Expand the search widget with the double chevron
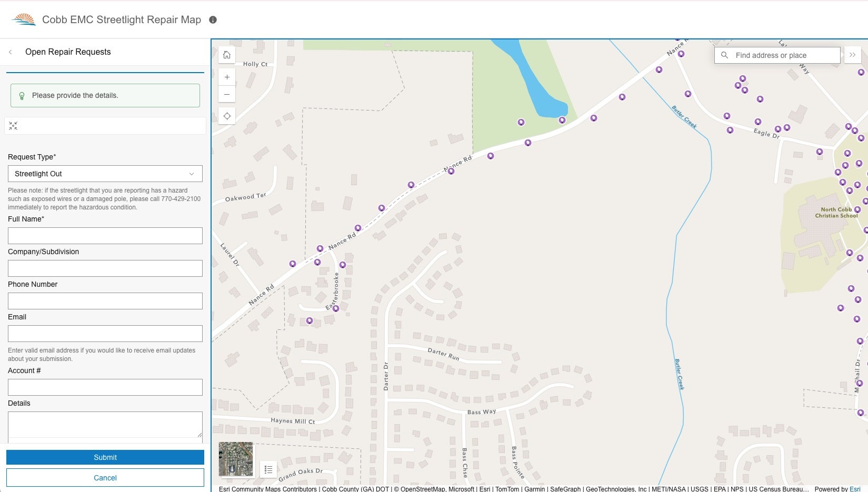Image resolution: width=868 pixels, height=492 pixels. tap(853, 55)
